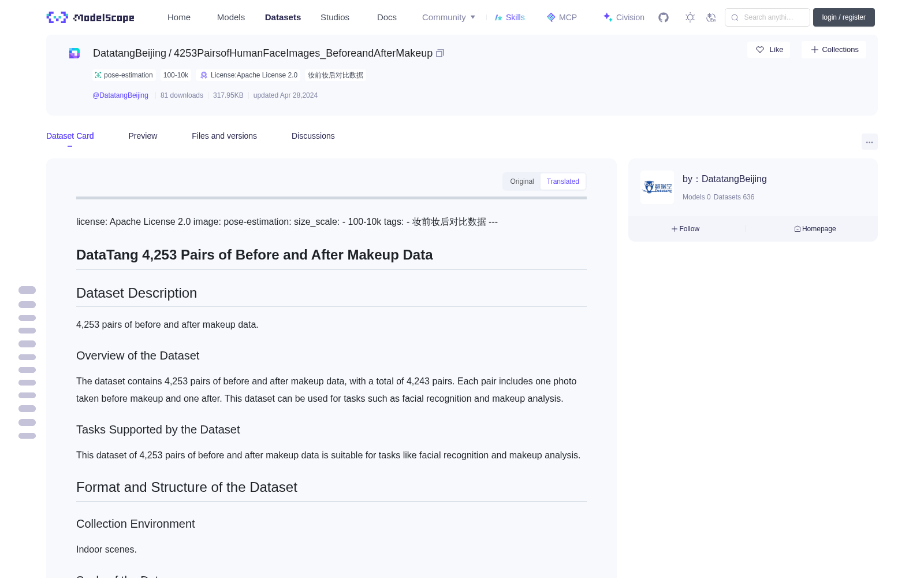
Task: Click the main DataTang 4,253 Pairs title
Action: 254,255
